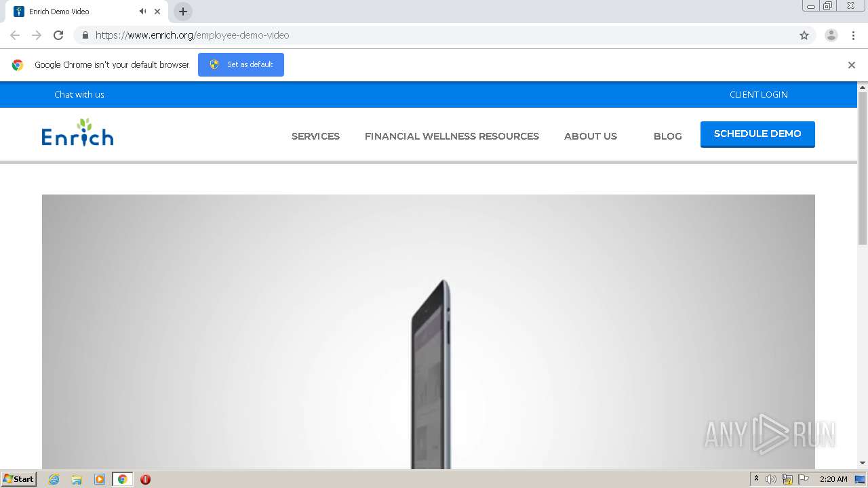Mute the tab audio speaker icon
Image resolution: width=868 pixels, height=488 pixels.
pos(142,12)
